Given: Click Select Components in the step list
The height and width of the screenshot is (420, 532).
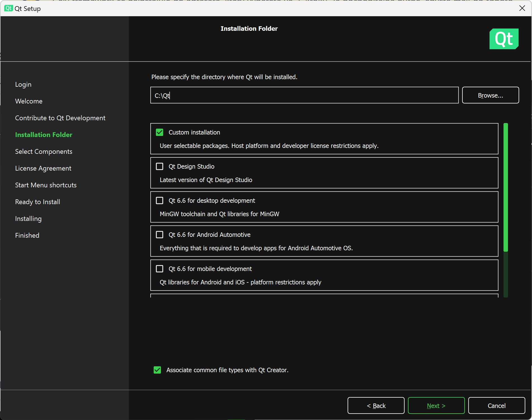Looking at the screenshot, I should point(44,152).
